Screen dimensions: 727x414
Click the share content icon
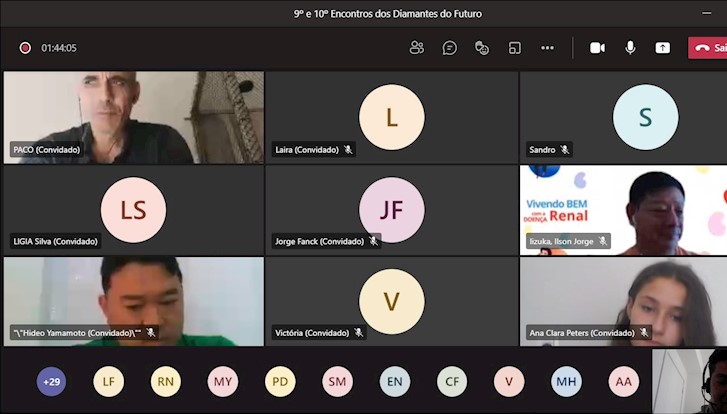pos(662,47)
